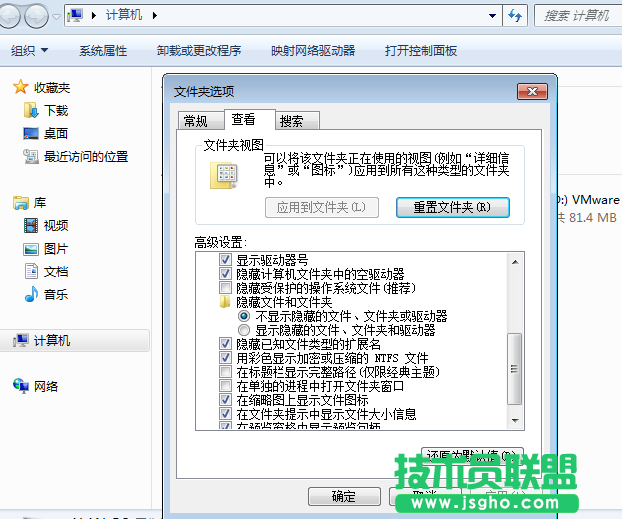Toggle hide known file extensions checkbox
622x519 pixels.
pos(225,343)
